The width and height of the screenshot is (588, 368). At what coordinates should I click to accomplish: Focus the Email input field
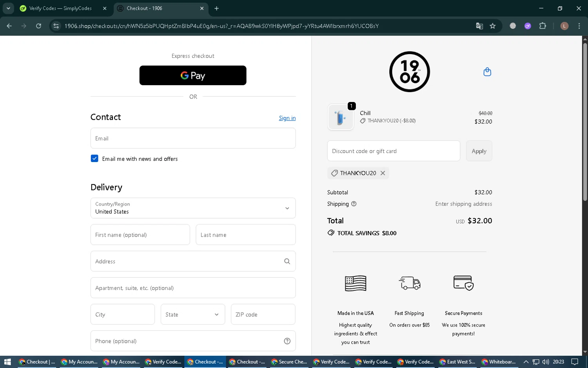click(193, 138)
